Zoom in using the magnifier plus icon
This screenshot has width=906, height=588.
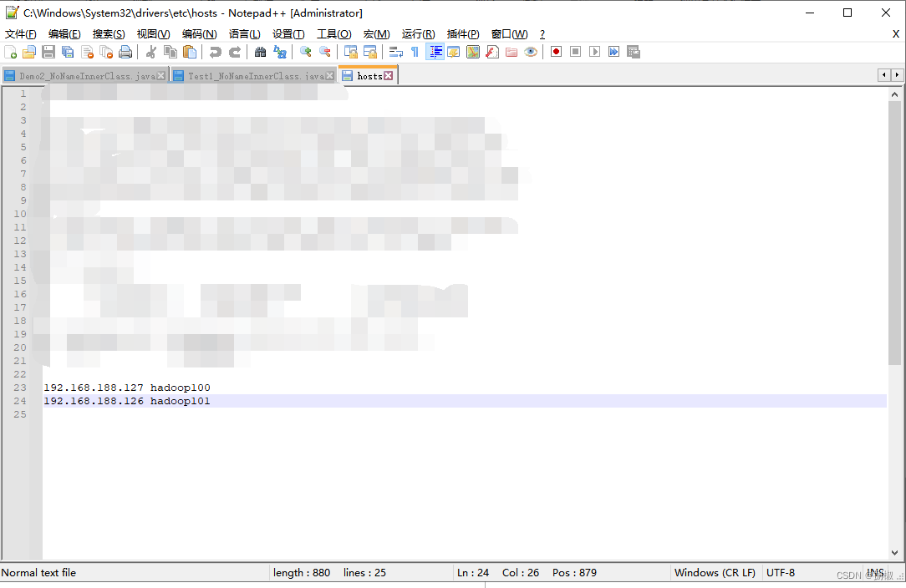[306, 52]
